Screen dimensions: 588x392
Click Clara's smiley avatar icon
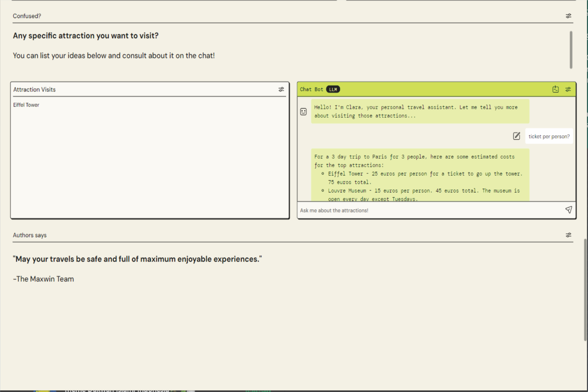303,111
